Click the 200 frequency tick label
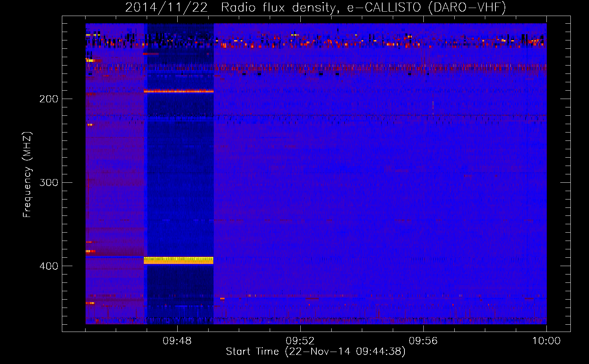The image size is (589, 364). point(49,99)
